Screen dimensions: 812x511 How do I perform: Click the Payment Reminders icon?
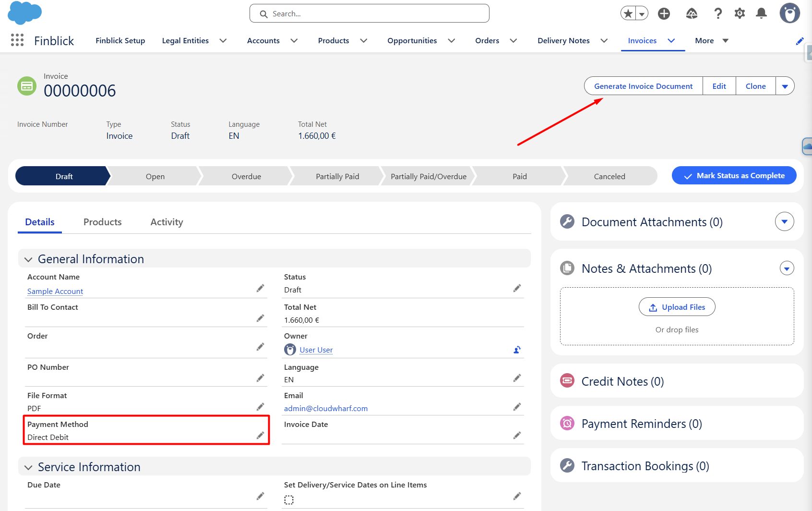tap(567, 423)
